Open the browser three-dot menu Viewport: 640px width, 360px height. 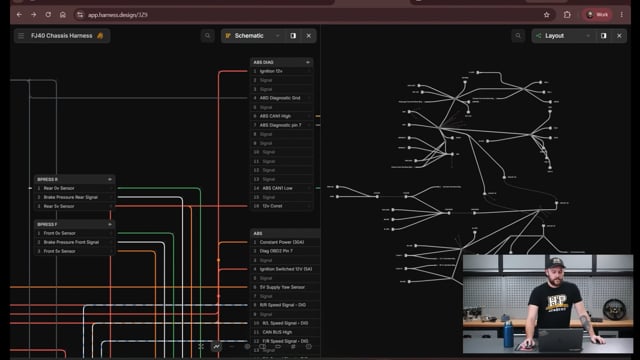(622, 15)
